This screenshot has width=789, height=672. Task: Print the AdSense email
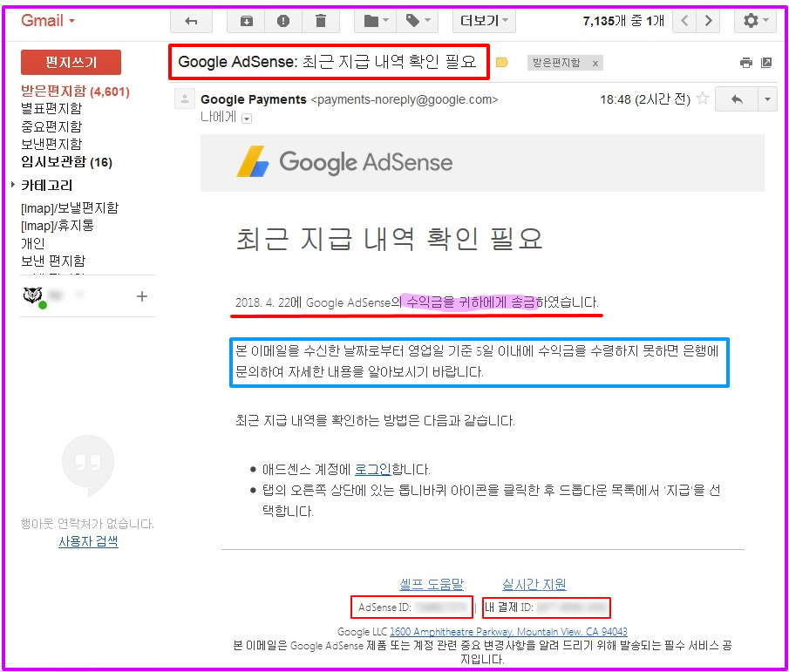click(x=745, y=63)
